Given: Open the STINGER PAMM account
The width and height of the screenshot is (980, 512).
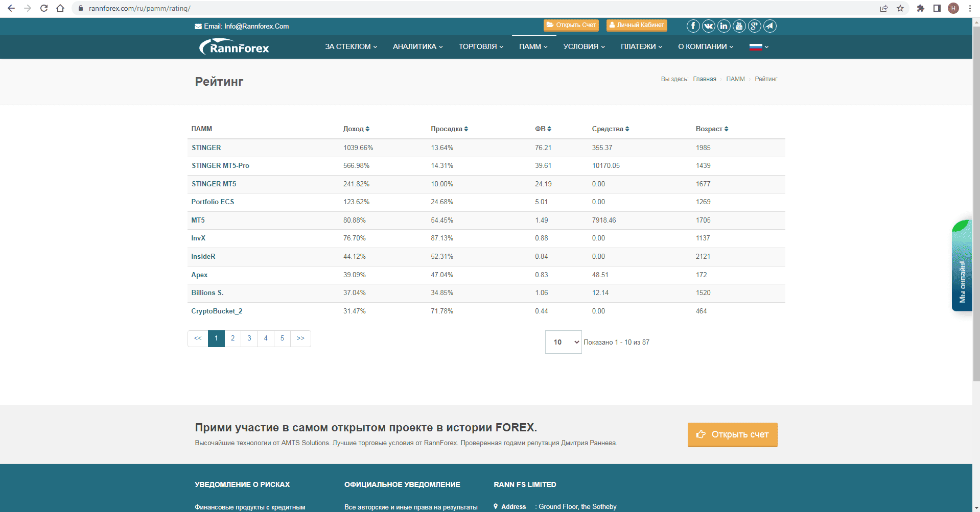Looking at the screenshot, I should coord(206,148).
